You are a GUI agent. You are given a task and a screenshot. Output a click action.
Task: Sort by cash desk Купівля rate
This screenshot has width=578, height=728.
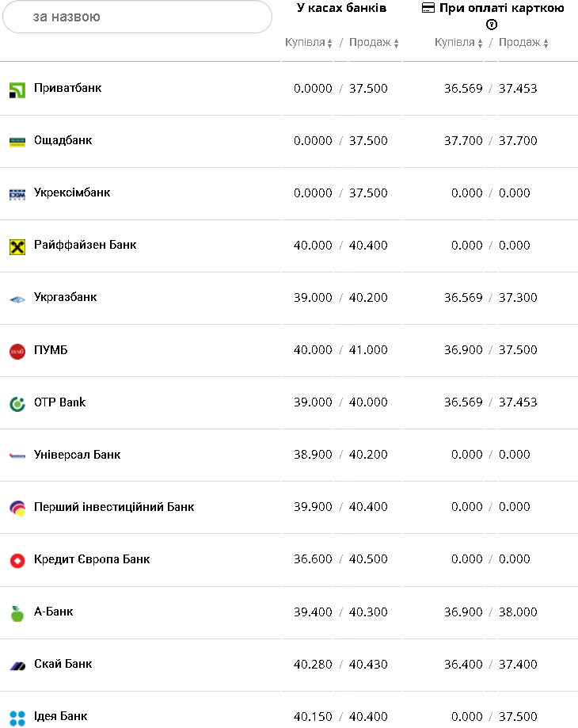click(309, 43)
